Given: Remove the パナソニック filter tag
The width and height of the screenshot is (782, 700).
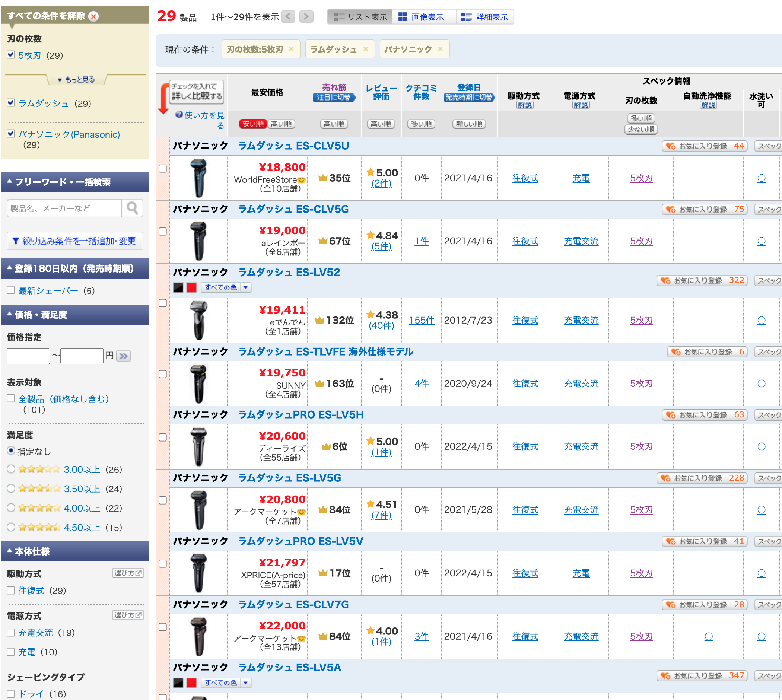Looking at the screenshot, I should 440,49.
